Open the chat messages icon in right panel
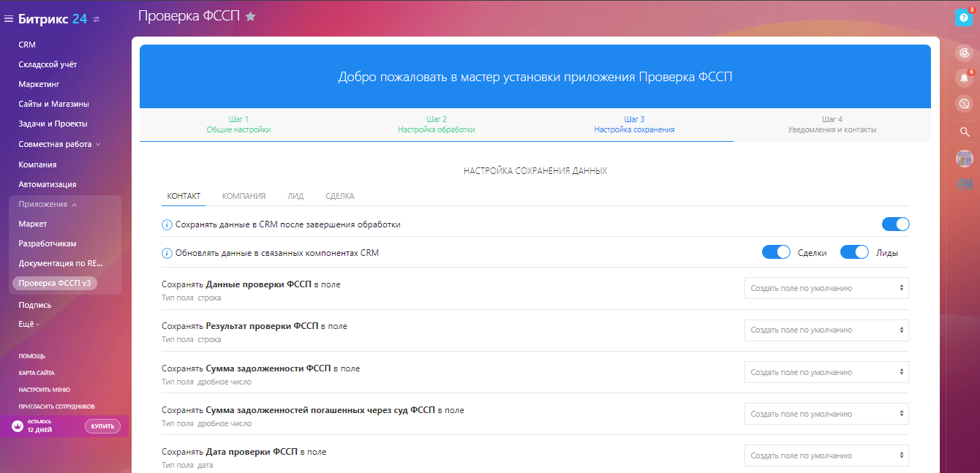 pyautogui.click(x=965, y=104)
